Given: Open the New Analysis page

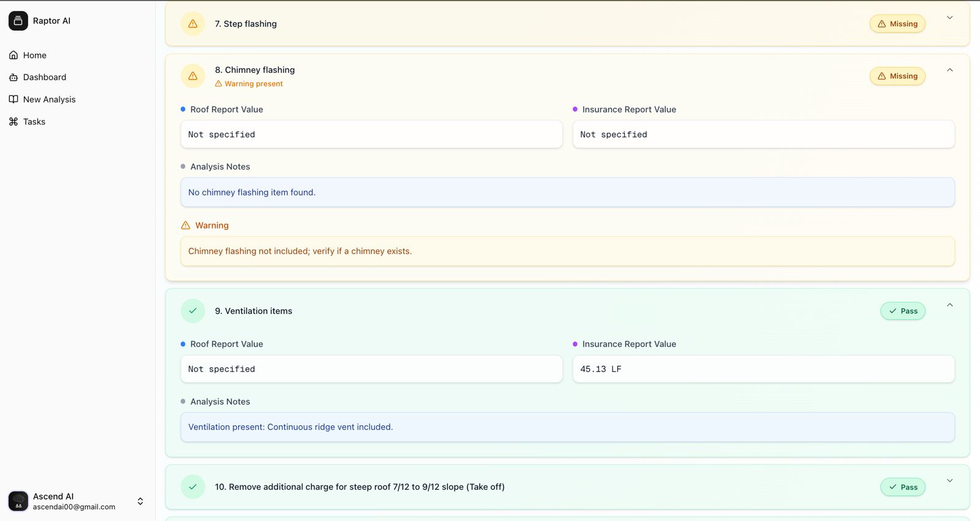Looking at the screenshot, I should tap(49, 99).
